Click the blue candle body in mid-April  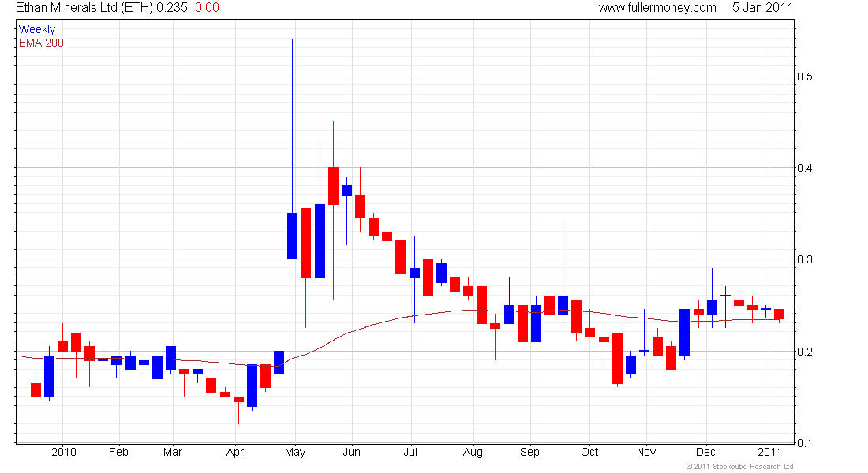252,385
